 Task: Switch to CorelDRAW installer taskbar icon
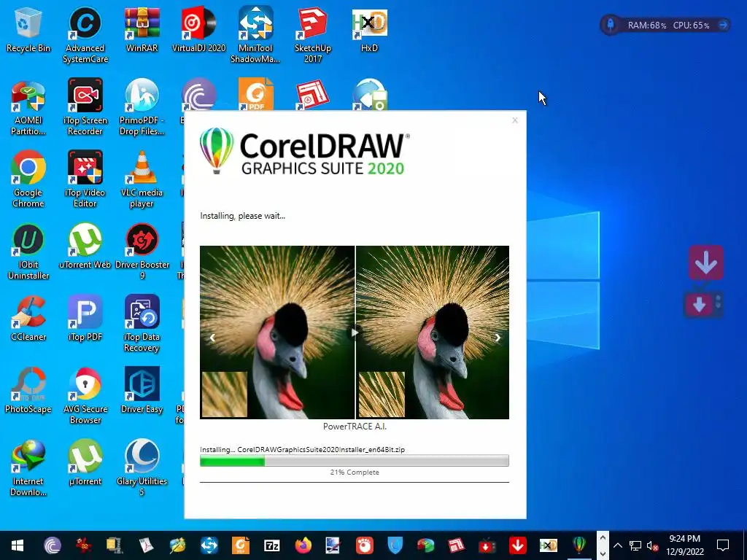point(579,545)
